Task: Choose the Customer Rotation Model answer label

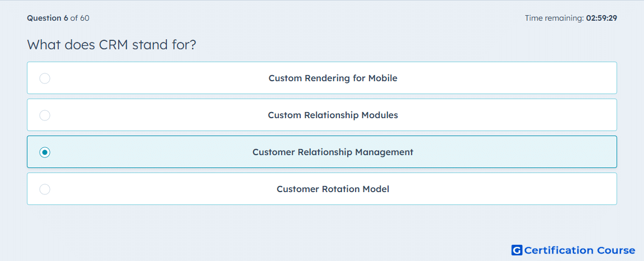Action: pyautogui.click(x=333, y=189)
